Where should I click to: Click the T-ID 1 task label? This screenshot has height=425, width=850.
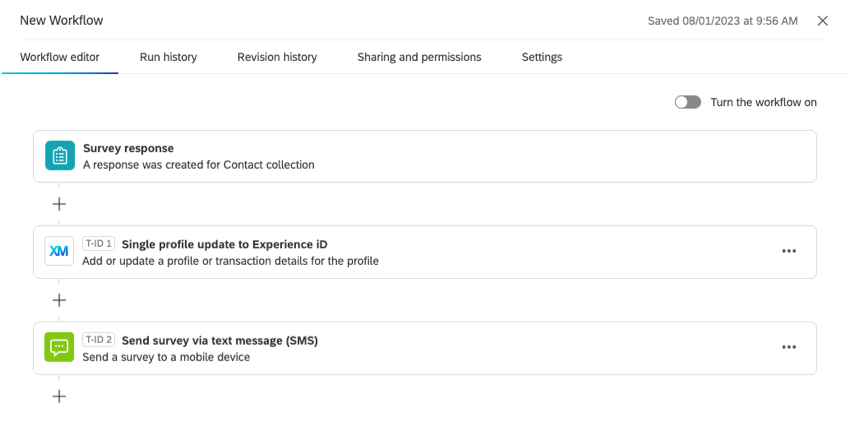(99, 244)
